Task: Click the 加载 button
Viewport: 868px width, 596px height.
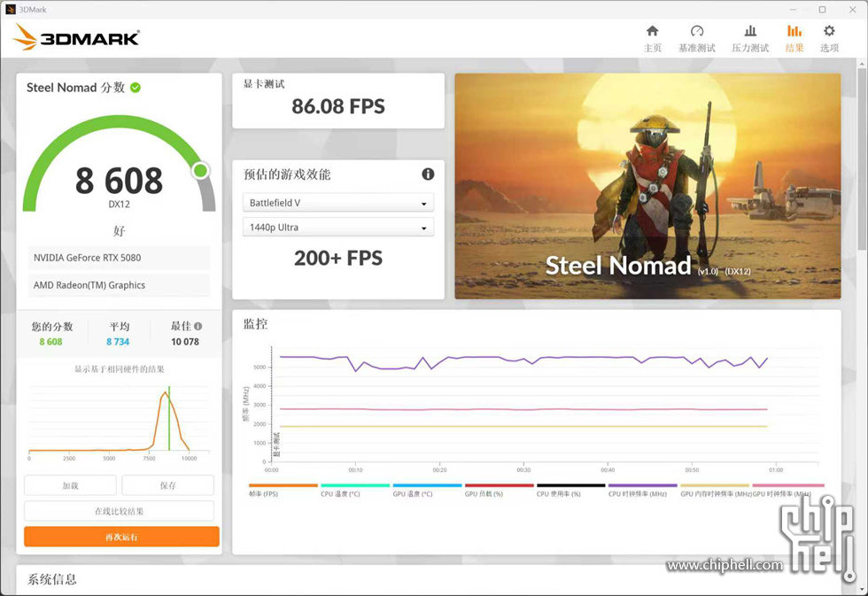Action: pos(70,485)
